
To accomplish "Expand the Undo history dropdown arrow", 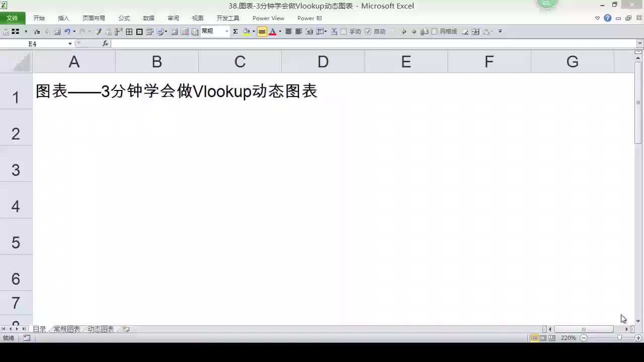I will click(x=74, y=31).
